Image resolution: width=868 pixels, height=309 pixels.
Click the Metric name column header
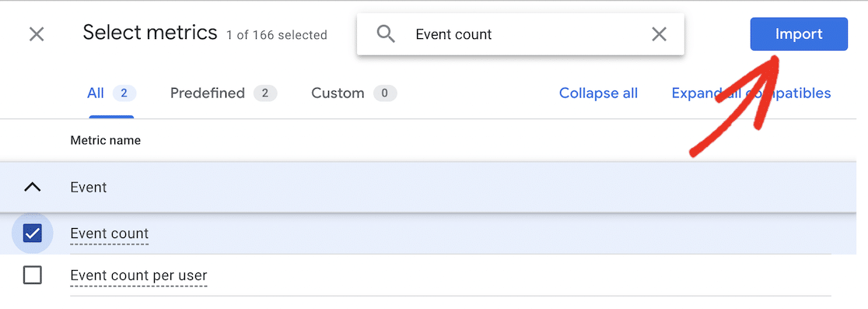(105, 141)
